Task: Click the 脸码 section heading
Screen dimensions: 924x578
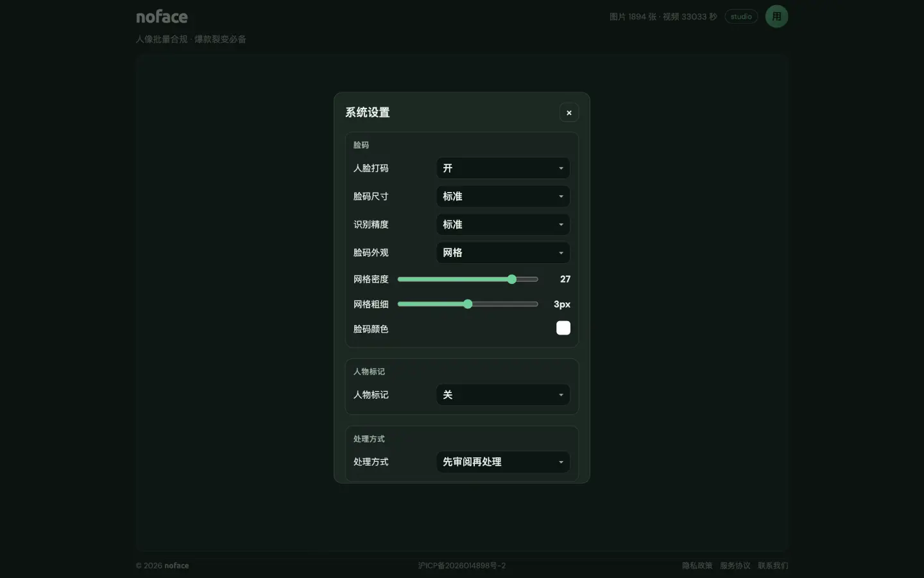Action: (361, 145)
